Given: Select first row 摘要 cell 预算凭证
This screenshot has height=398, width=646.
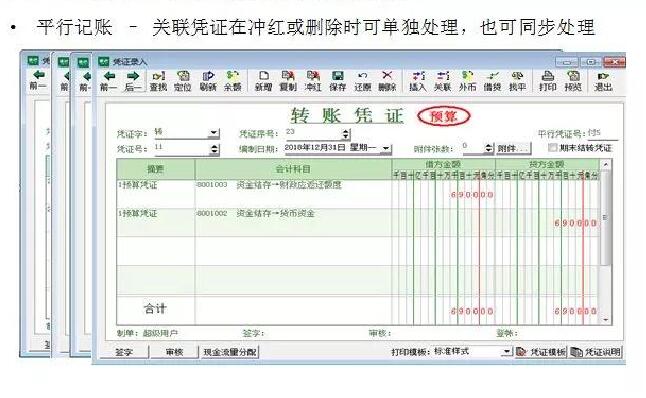Looking at the screenshot, I should point(155,194).
